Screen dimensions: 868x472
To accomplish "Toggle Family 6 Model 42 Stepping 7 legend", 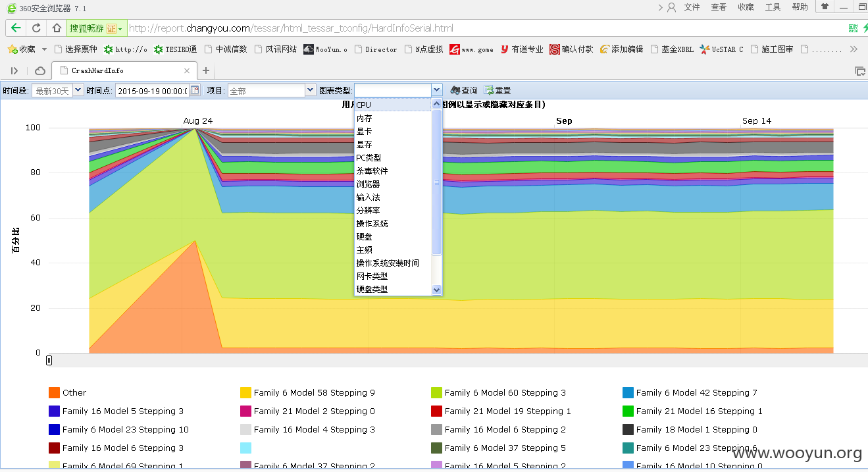I will click(690, 392).
